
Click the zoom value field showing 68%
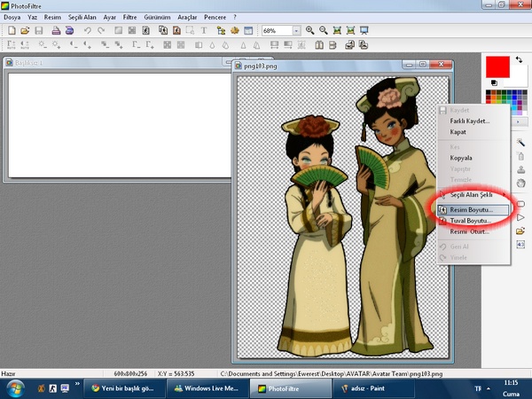278,31
